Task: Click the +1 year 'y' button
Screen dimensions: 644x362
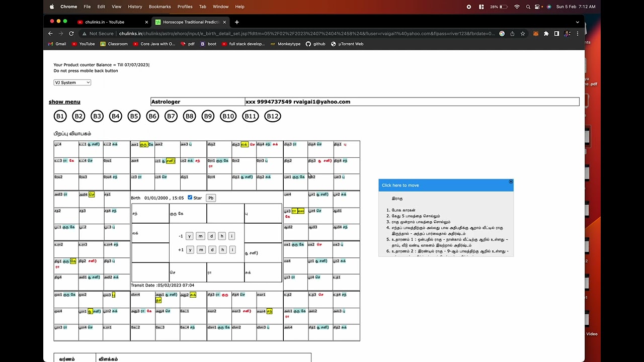Action: click(190, 250)
